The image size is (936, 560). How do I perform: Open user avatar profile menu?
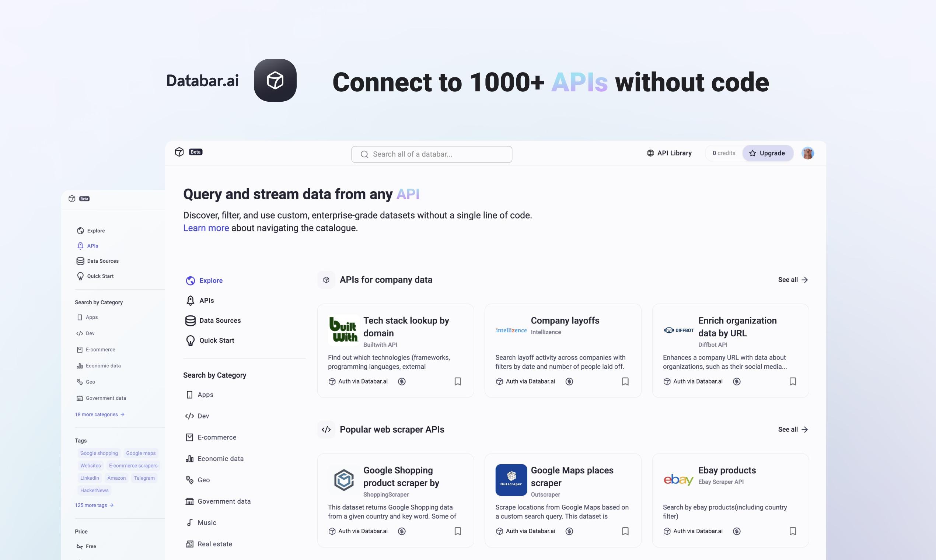pos(807,153)
